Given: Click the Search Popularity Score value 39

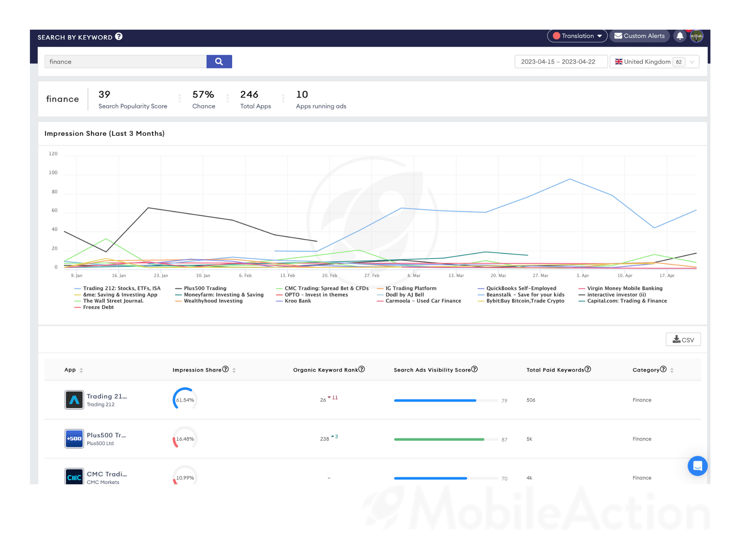Looking at the screenshot, I should (x=104, y=94).
